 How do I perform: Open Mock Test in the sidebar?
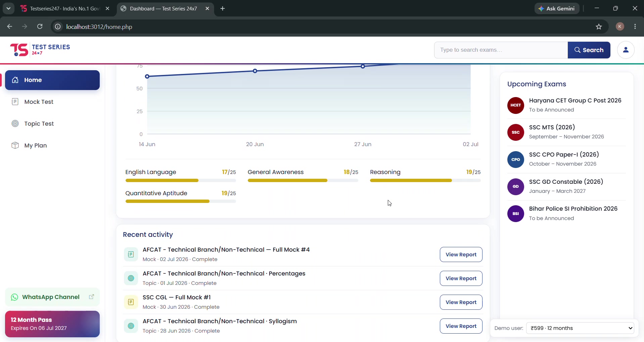point(52,102)
